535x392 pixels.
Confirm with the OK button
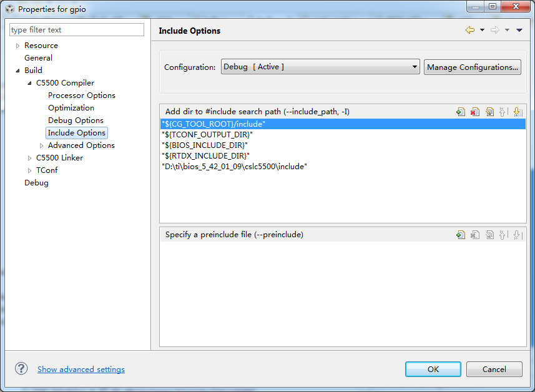point(433,369)
